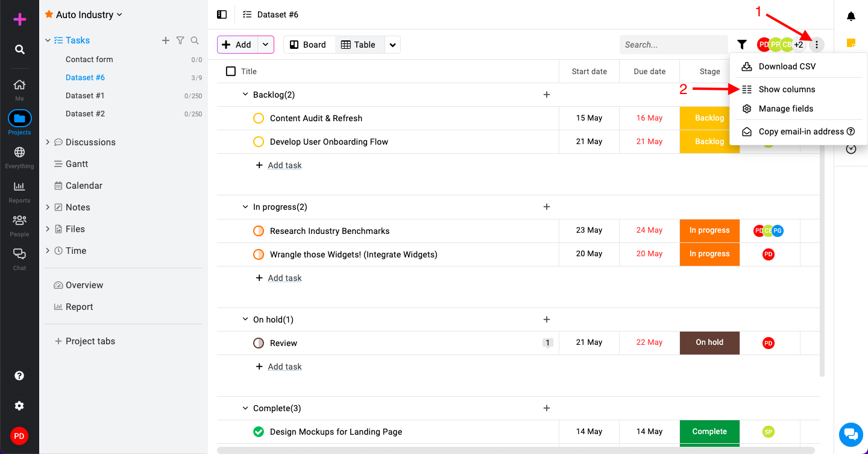Viewport: 868px width, 454px height.
Task: Expand the Files section
Action: point(48,229)
